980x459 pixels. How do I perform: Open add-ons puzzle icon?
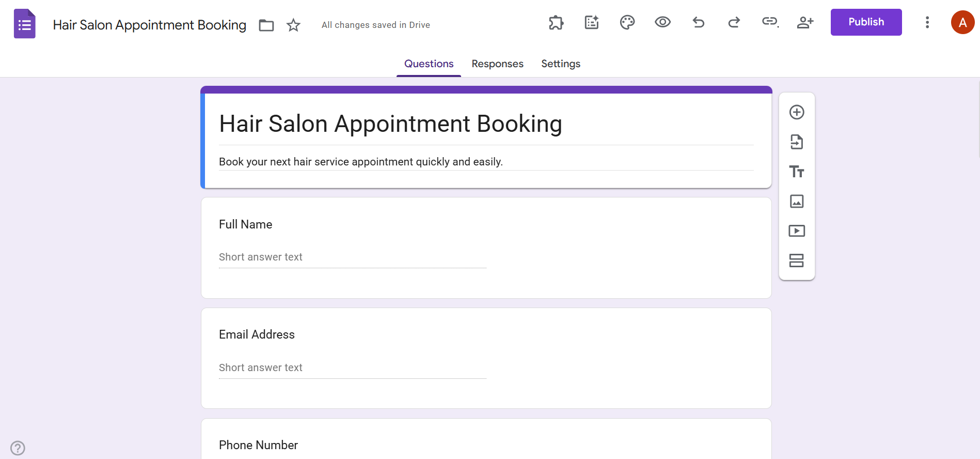(556, 22)
